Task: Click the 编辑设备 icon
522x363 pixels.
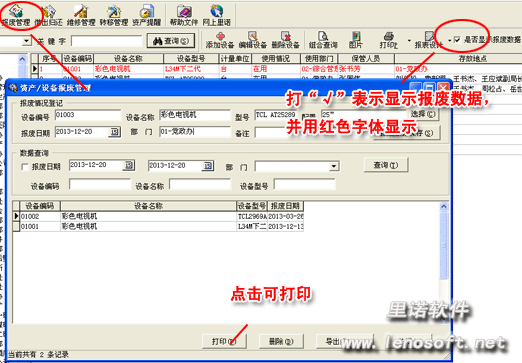Action: [252, 40]
